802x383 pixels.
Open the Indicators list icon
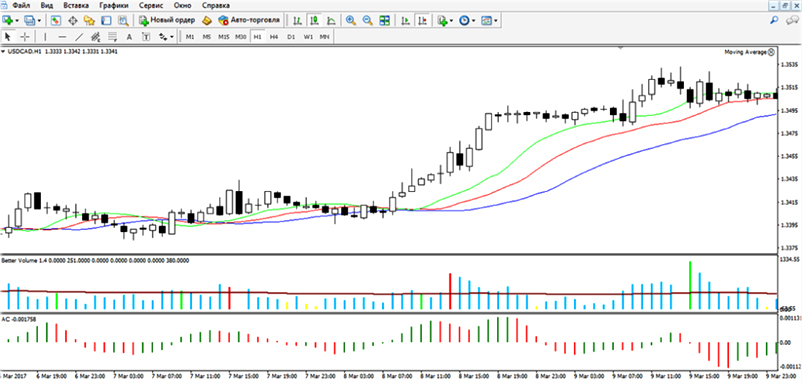(x=442, y=20)
